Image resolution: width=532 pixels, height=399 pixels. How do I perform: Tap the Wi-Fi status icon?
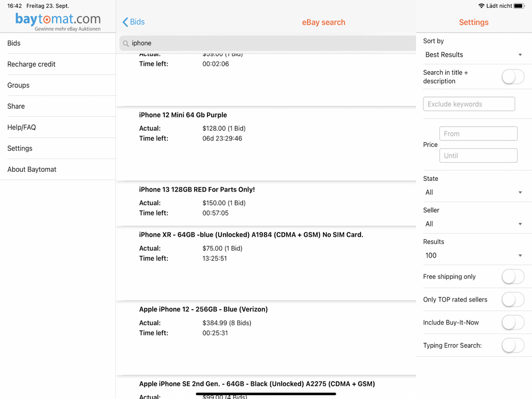click(x=481, y=6)
